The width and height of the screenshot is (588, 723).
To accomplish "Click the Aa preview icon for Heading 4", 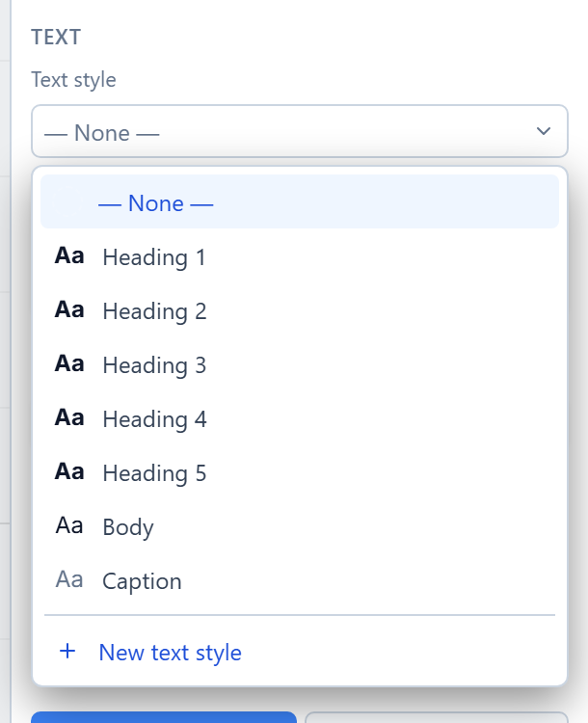I will 69,417.
